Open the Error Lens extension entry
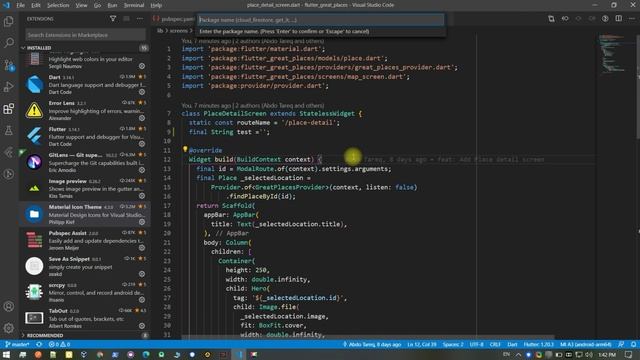This screenshot has width=640, height=360. (85, 111)
